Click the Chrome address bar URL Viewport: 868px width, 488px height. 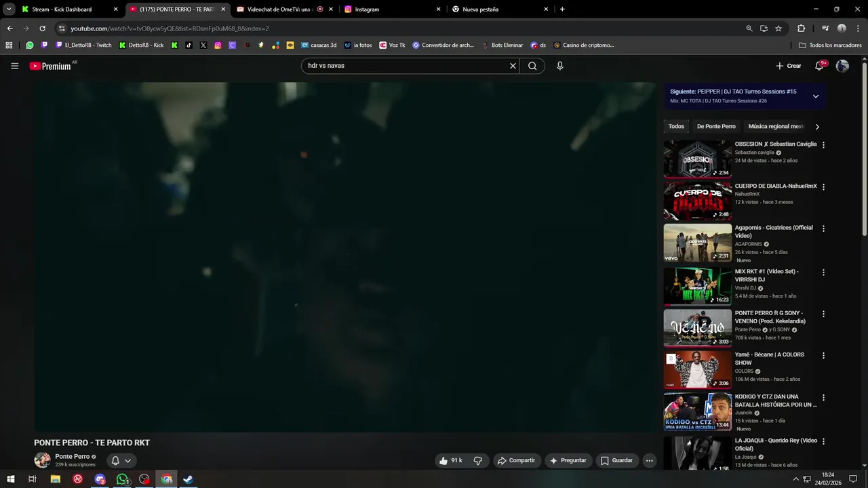coord(170,28)
